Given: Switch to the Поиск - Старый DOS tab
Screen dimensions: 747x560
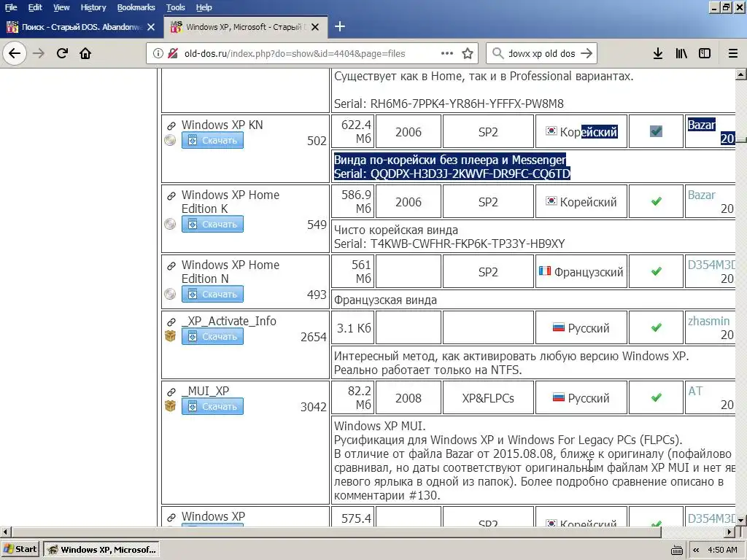Looking at the screenshot, I should coord(81,27).
